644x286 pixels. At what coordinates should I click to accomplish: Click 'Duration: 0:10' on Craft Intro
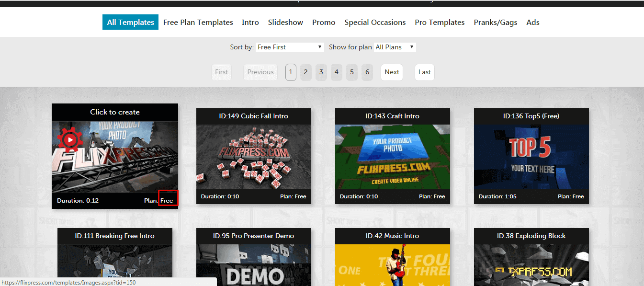[x=359, y=196]
